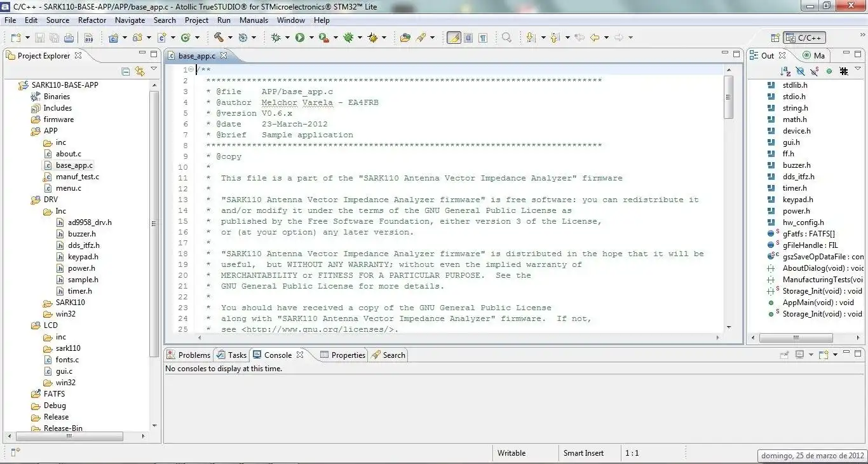868x464 pixels.
Task: Click the editor vertical scrollbar thumb
Action: coord(728,97)
